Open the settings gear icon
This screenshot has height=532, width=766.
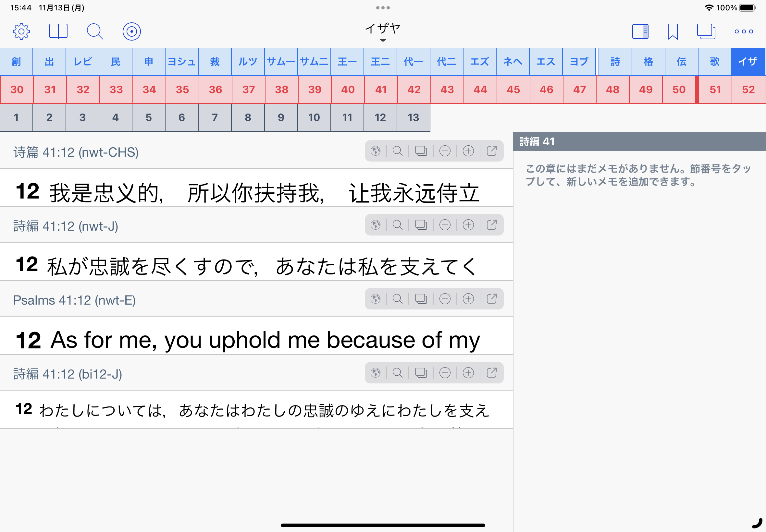(x=21, y=32)
